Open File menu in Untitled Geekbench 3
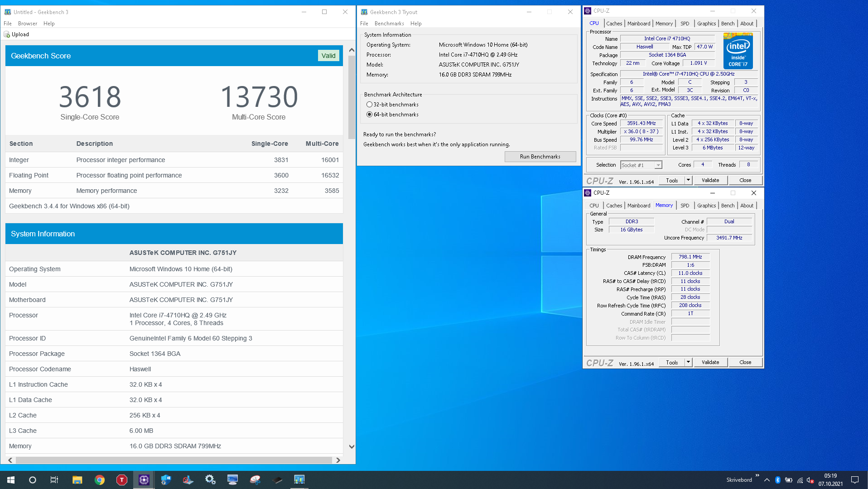This screenshot has height=489, width=868. click(x=8, y=24)
